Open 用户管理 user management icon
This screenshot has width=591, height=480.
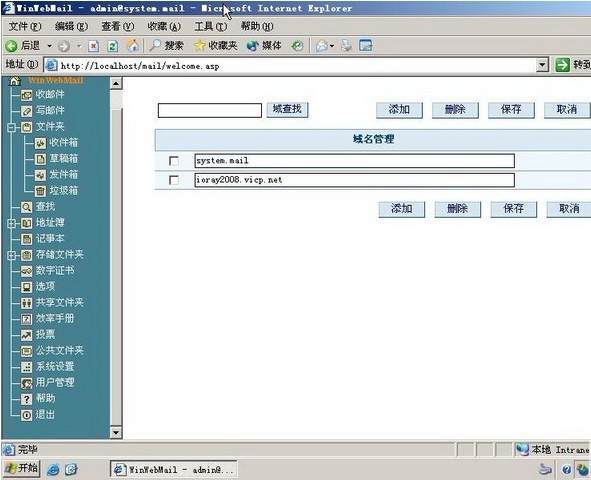(x=26, y=383)
